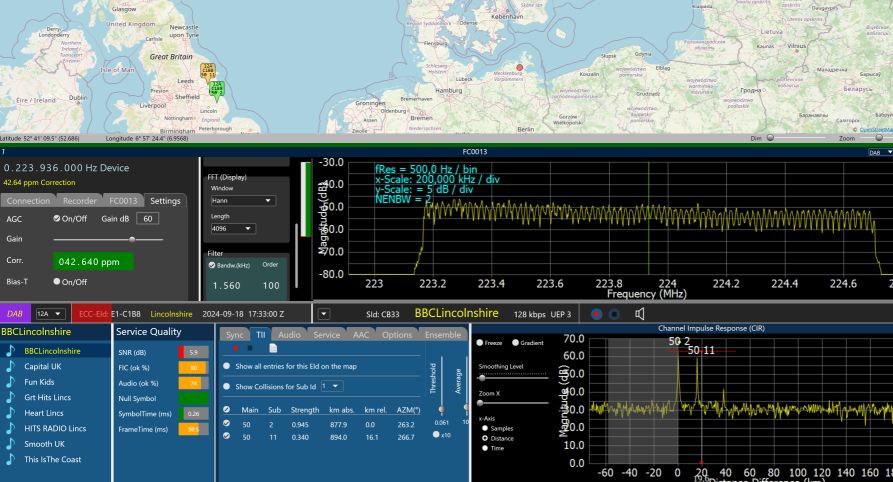Click the yellow transmitter marker on the map

tap(208, 71)
